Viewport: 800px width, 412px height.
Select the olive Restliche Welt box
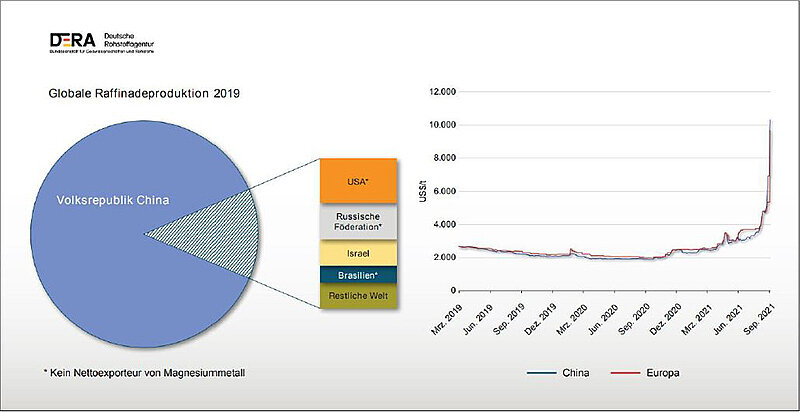[x=357, y=296]
